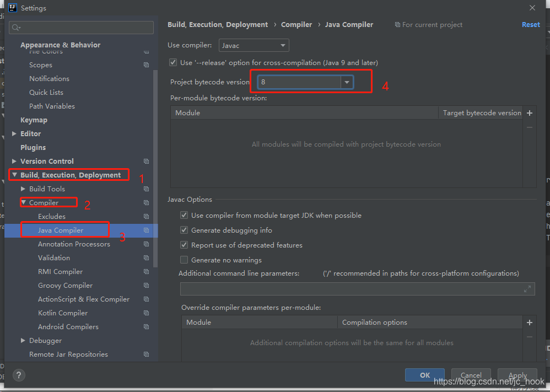This screenshot has height=392, width=550.
Task: Click the project-level icon beside Groovy Compiler
Action: point(146,285)
